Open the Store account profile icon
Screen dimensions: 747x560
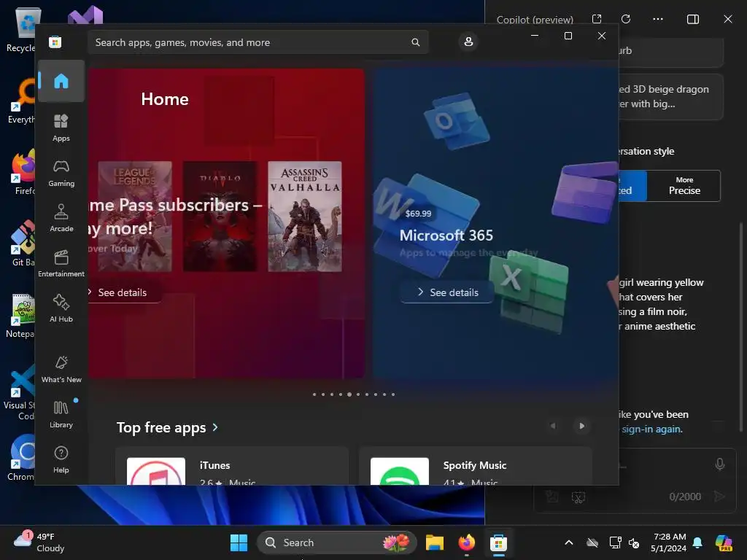(x=468, y=42)
